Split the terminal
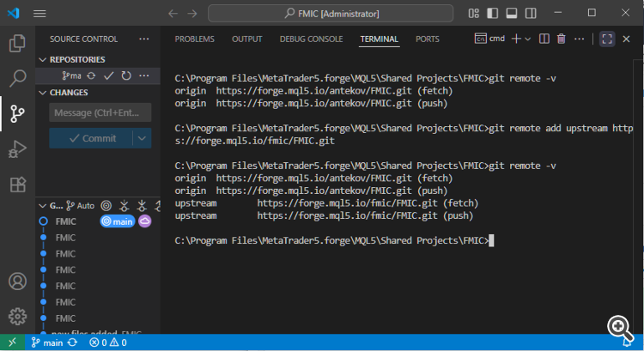Screen dimensions: 644x351 click(544, 39)
